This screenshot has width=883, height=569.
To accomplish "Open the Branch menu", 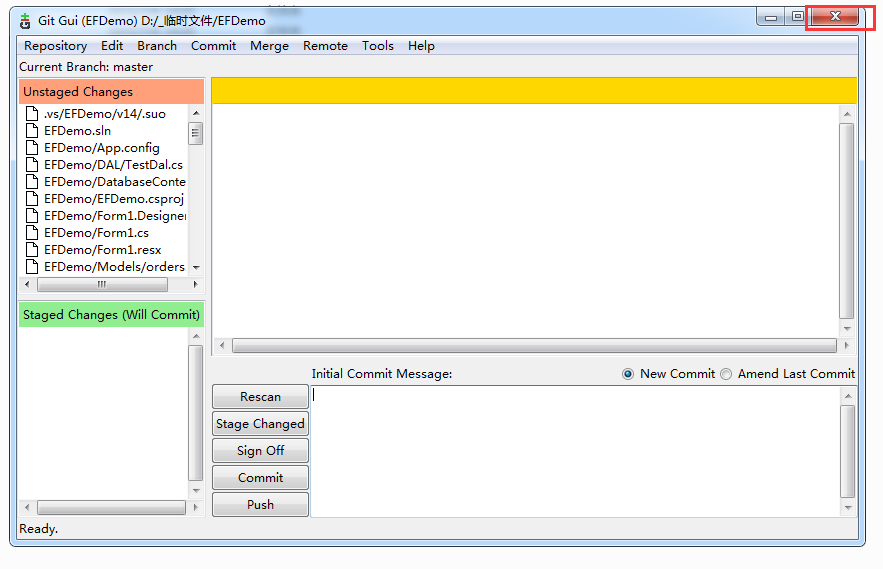I will coord(157,46).
